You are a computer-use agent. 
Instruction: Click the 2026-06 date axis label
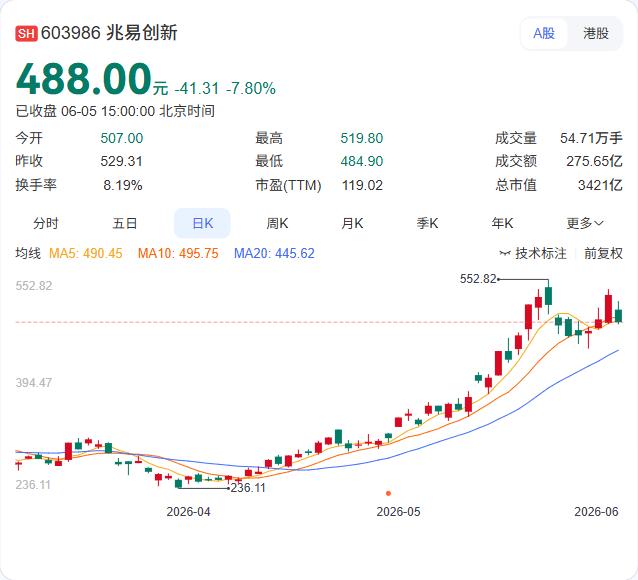(596, 512)
